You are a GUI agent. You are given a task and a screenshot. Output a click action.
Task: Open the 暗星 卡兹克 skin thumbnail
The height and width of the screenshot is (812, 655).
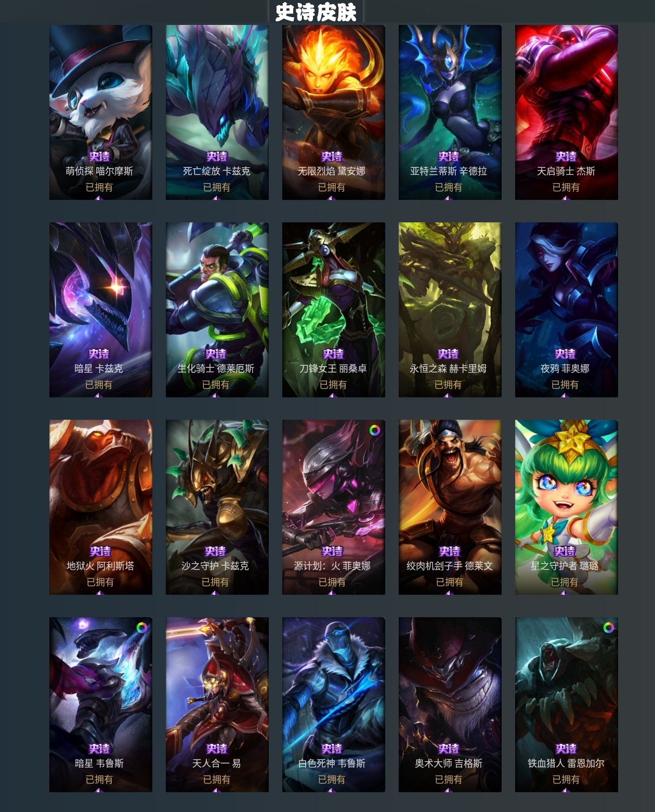(101, 310)
